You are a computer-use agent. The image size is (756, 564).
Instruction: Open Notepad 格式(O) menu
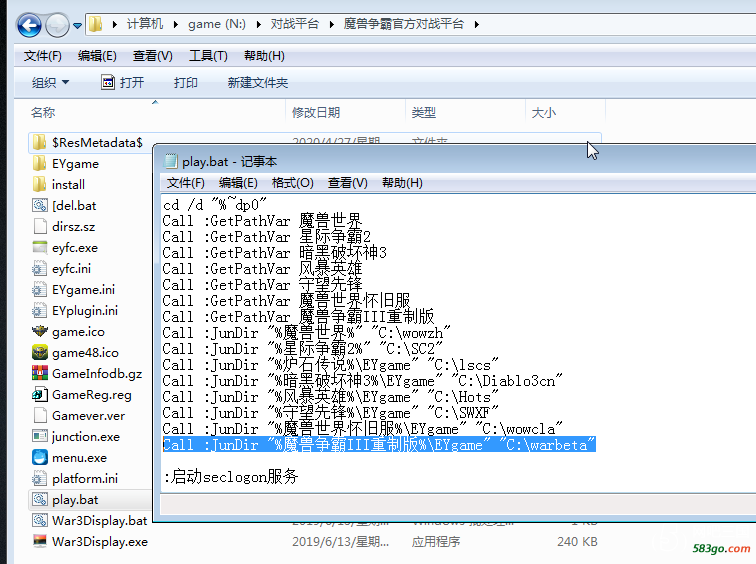(293, 183)
